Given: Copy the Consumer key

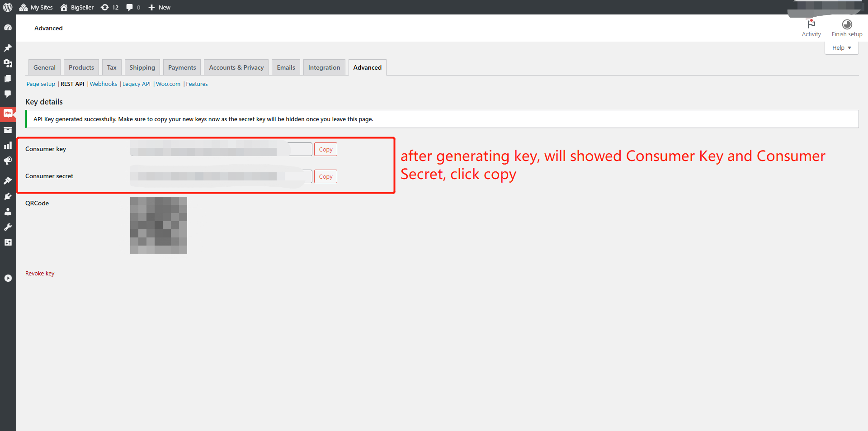Looking at the screenshot, I should 325,149.
